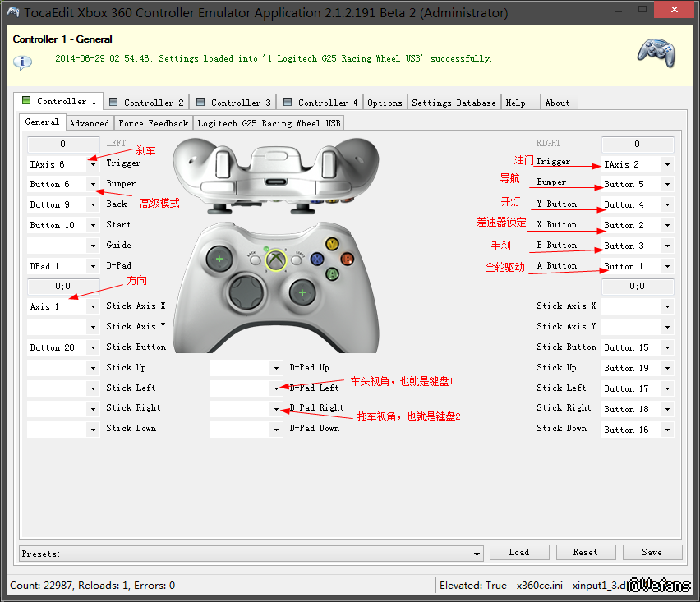700x602 pixels.
Task: Click the blue X button on controller image
Action: pos(317,259)
